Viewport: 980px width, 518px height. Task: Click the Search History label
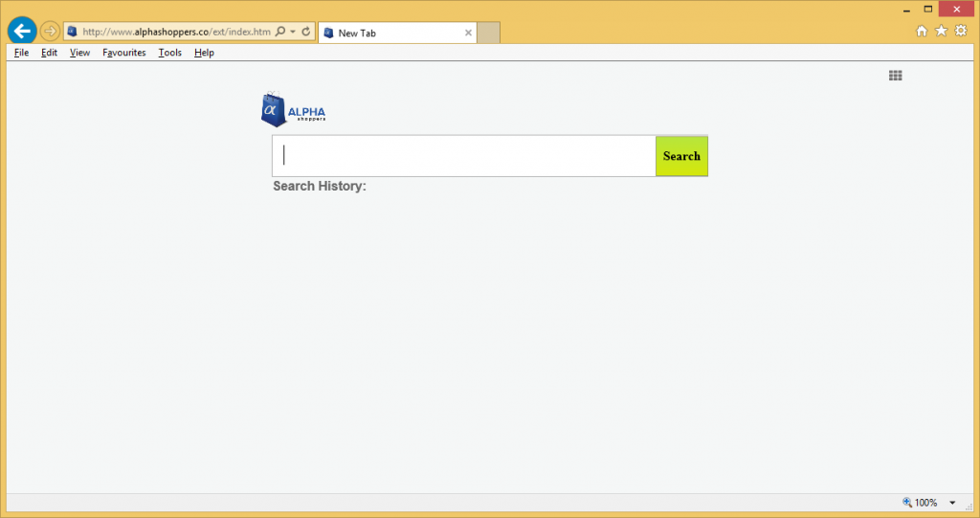click(x=320, y=187)
